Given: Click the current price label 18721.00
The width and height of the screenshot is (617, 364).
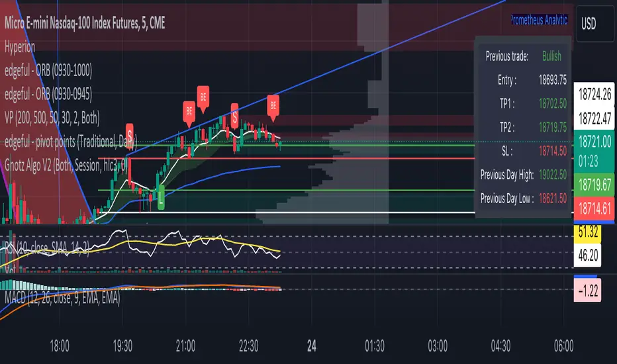Looking at the screenshot, I should 594,141.
